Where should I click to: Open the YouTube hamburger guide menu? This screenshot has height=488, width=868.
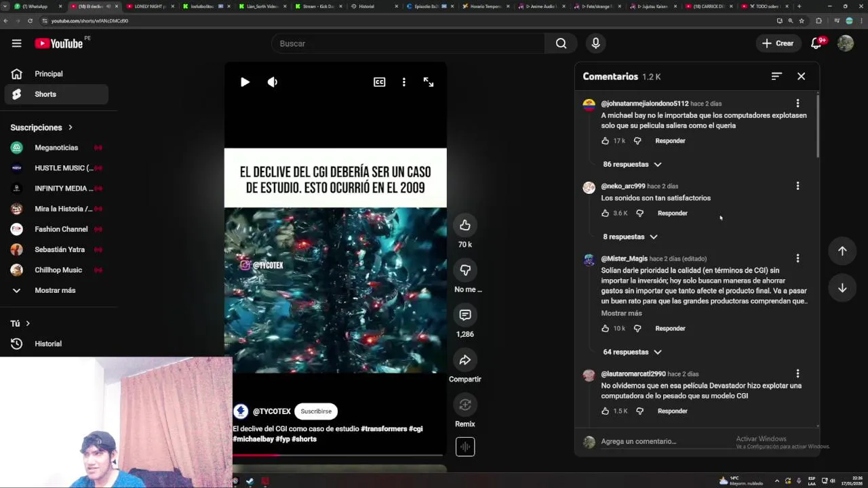click(x=16, y=43)
